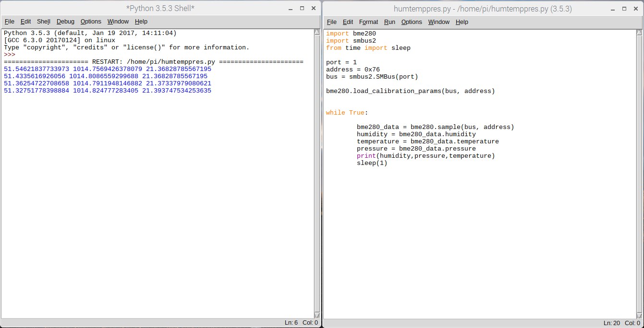Viewport: 644px width, 328px height.
Task: Click the RESTART: /home/pi/humtemppres.py line
Action: click(154, 62)
